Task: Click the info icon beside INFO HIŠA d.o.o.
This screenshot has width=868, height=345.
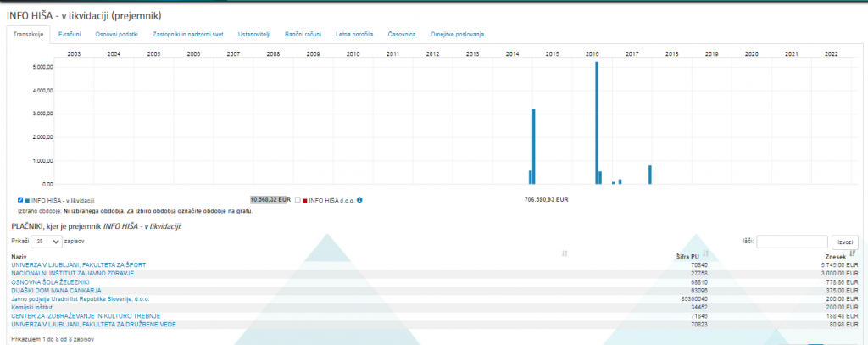Action: (x=359, y=200)
